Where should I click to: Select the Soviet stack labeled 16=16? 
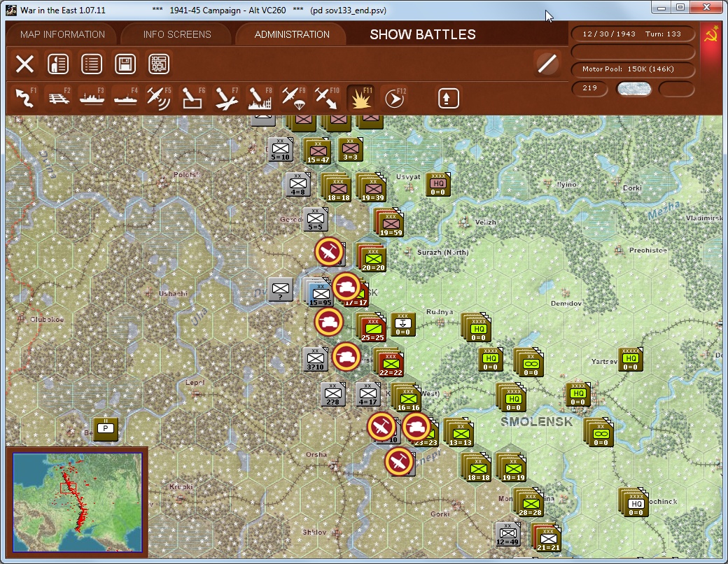click(x=406, y=397)
